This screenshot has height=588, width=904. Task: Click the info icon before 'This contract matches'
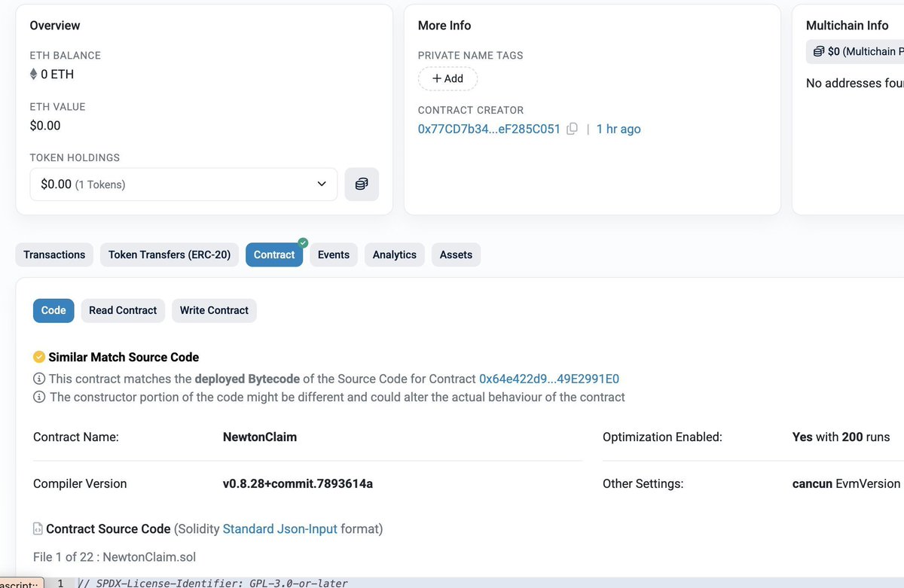point(39,379)
